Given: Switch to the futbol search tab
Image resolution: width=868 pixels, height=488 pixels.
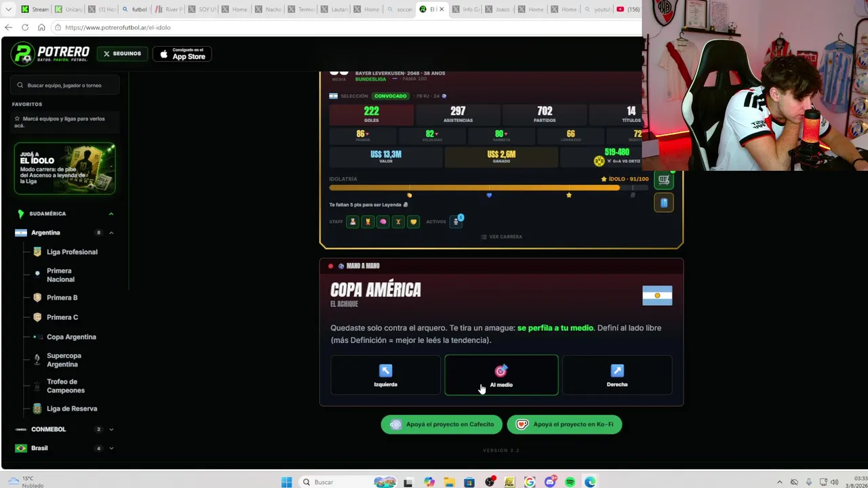Looking at the screenshot, I should pos(135,9).
